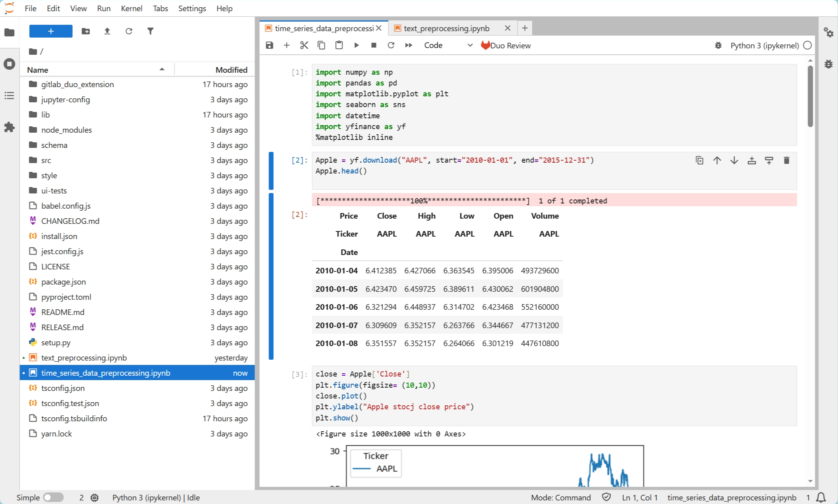Image resolution: width=838 pixels, height=504 pixels.
Task: Cut the selected cell with the scissors icon
Action: point(304,45)
